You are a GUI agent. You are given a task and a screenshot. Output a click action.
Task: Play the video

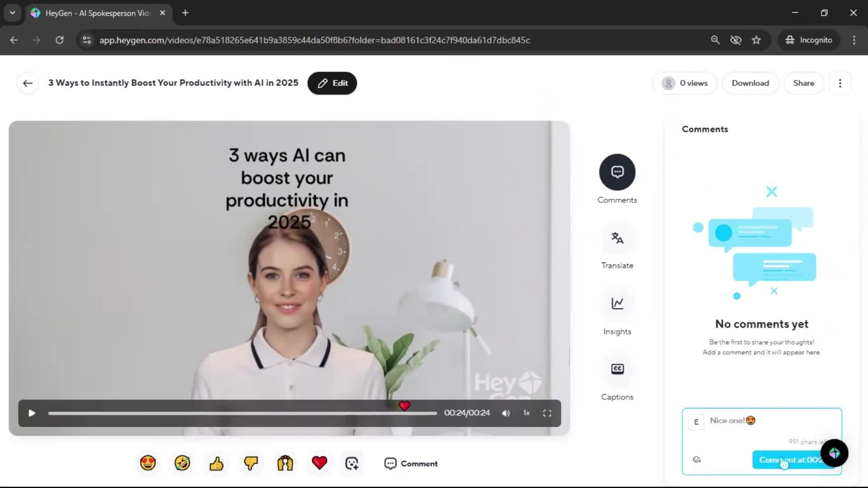(32, 413)
